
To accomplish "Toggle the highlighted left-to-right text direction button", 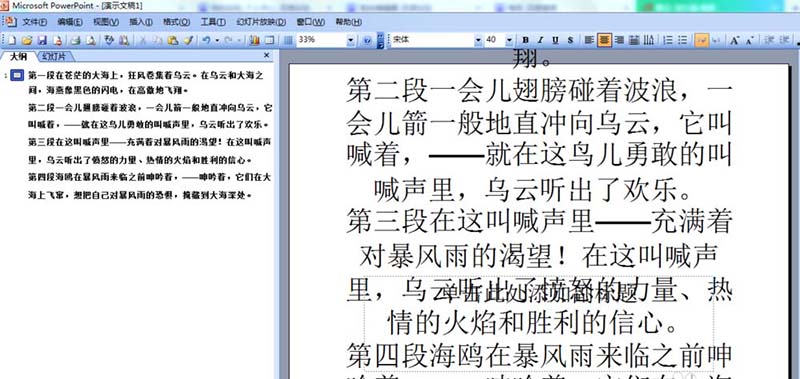I will [x=702, y=40].
